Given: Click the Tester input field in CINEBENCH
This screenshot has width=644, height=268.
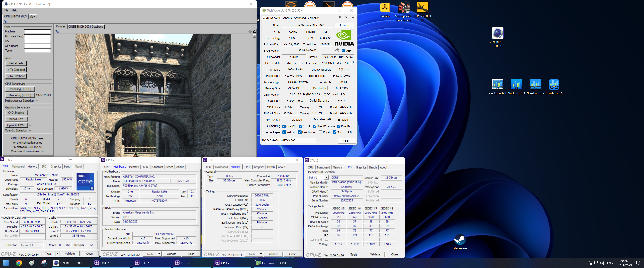Looking at the screenshot, I should pyautogui.click(x=38, y=51).
